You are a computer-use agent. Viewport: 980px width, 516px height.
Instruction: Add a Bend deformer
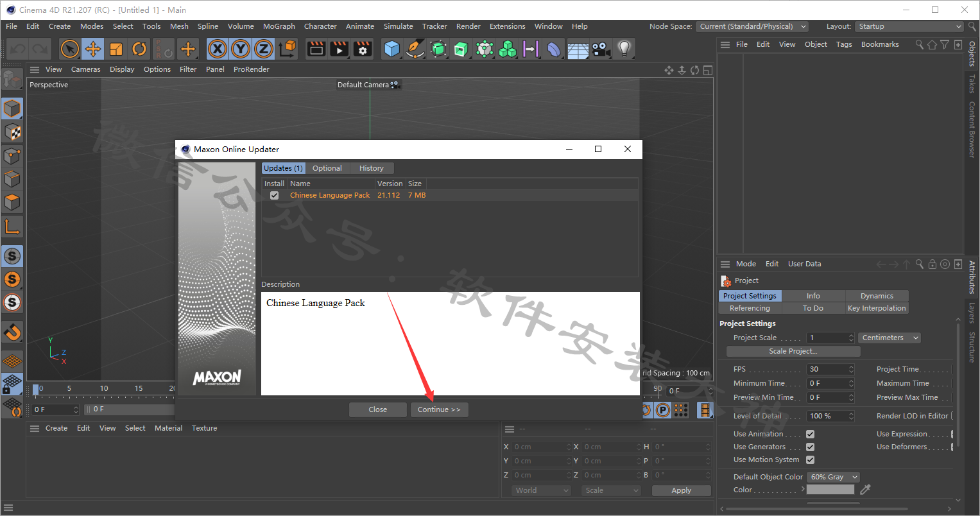[554, 49]
